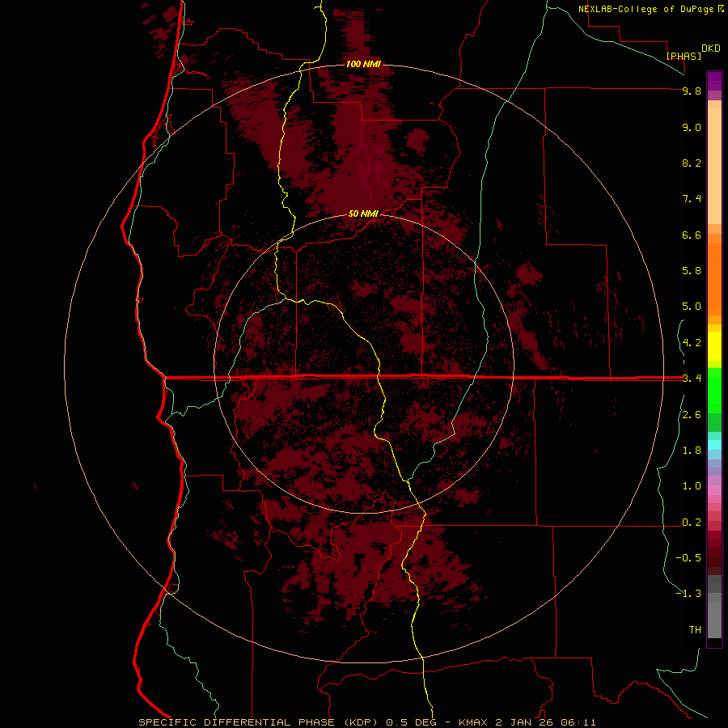The height and width of the screenshot is (728, 728).
Task: Click the 7.4 value on the color scale
Action: (692, 199)
